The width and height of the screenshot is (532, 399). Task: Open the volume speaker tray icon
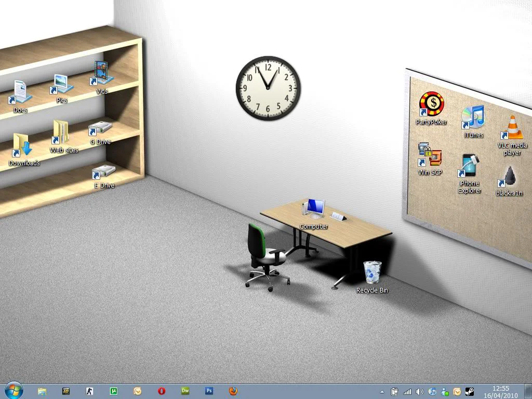point(420,392)
